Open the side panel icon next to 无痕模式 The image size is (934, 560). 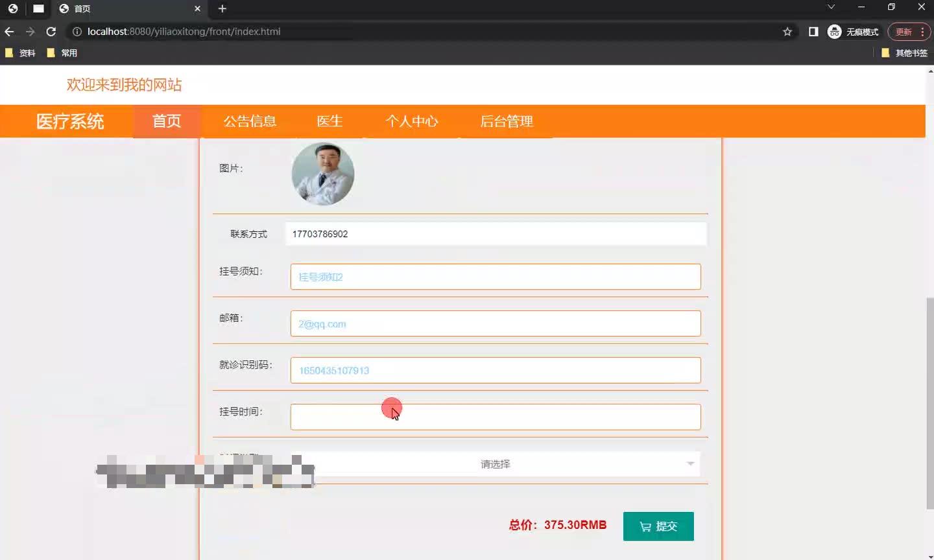click(813, 31)
